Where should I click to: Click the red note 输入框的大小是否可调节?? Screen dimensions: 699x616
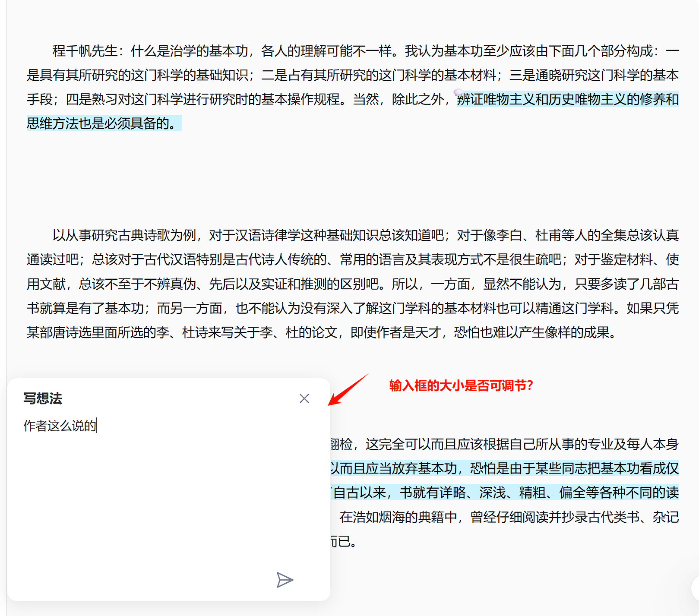coord(461,385)
